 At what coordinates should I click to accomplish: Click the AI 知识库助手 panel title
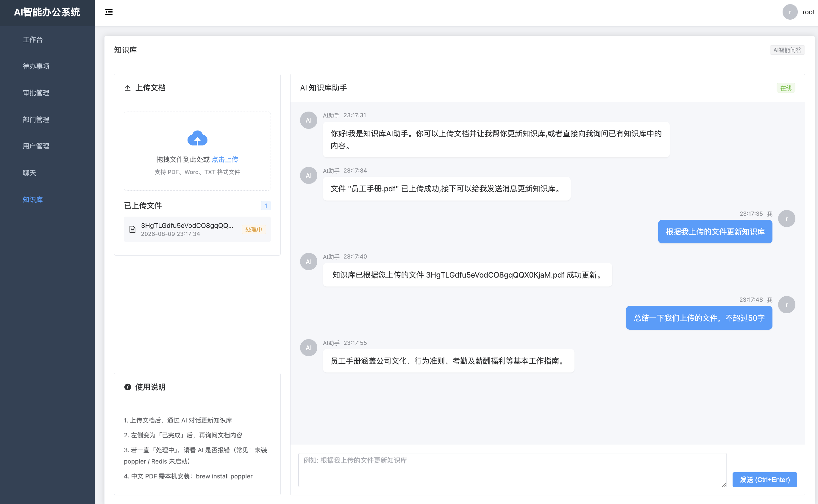[x=323, y=88]
